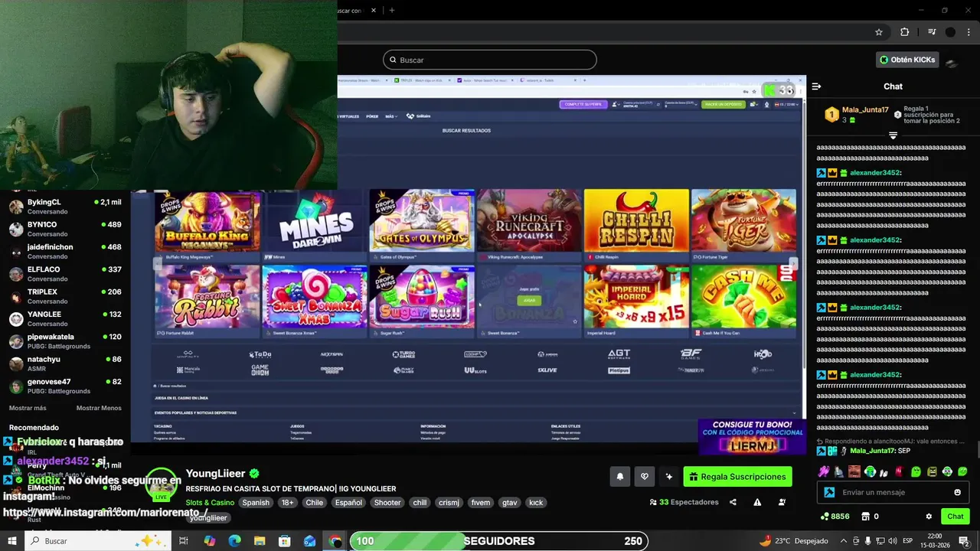Send the message with the green Chat button
This screenshot has height=551, width=980.
(955, 517)
